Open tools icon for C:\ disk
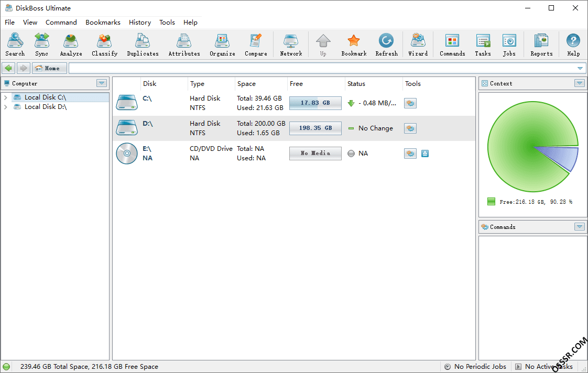This screenshot has width=588, height=373. point(410,103)
